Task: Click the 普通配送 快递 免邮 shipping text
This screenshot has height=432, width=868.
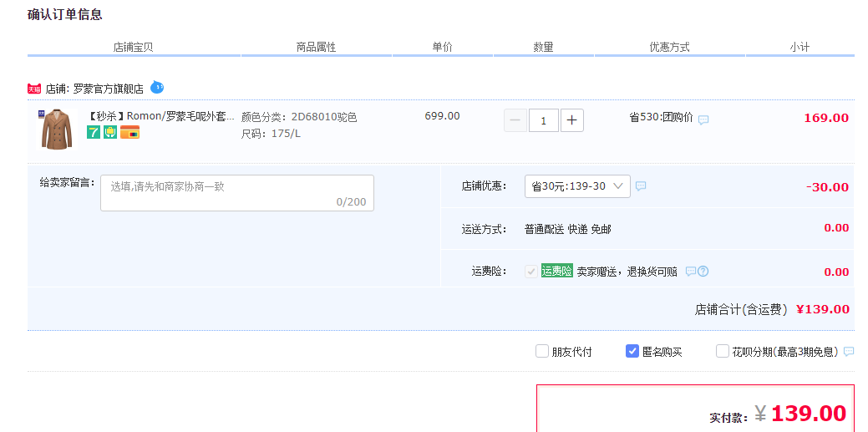Action: 568,229
